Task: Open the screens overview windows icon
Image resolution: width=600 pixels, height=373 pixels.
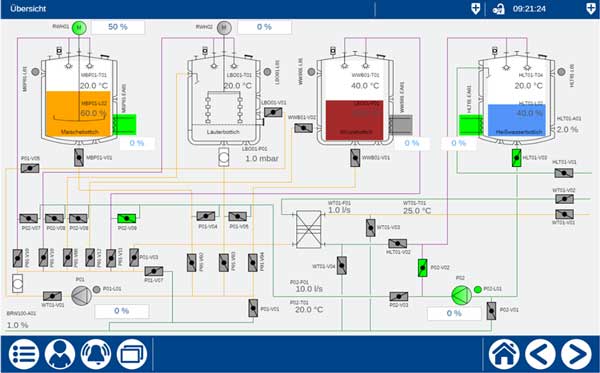Action: pos(132,354)
